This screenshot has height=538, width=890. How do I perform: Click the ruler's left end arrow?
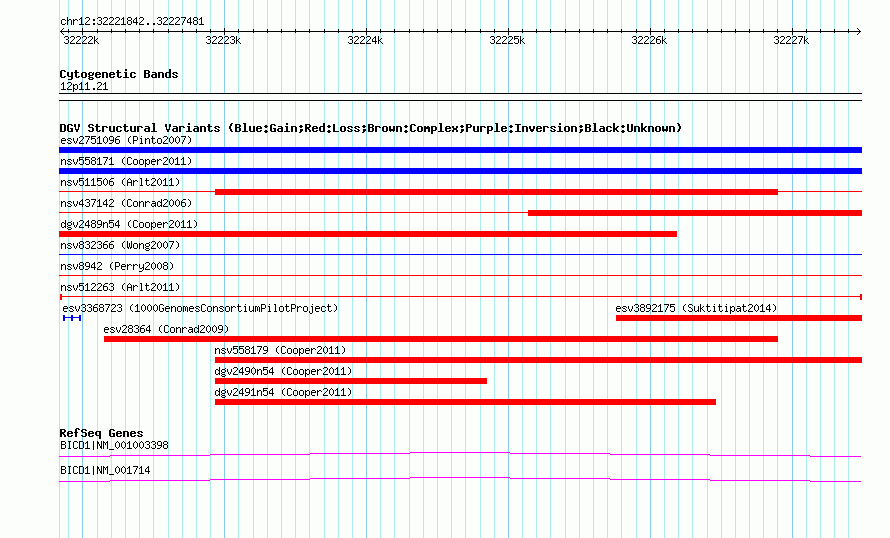click(62, 32)
